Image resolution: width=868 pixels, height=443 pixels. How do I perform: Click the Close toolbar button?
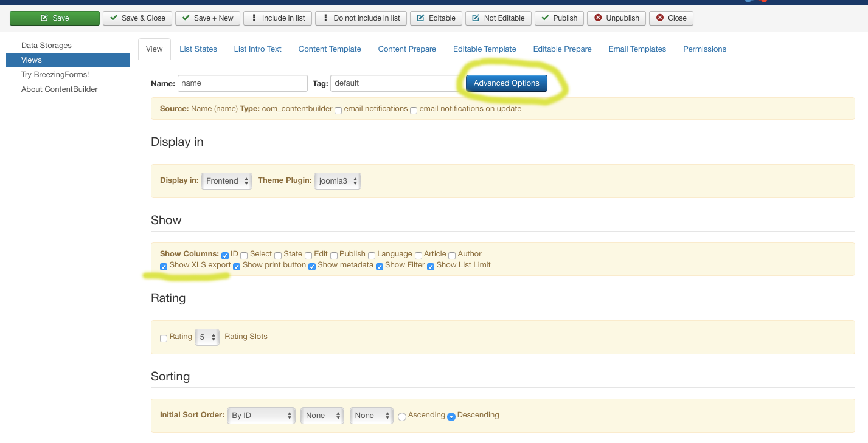(x=671, y=18)
